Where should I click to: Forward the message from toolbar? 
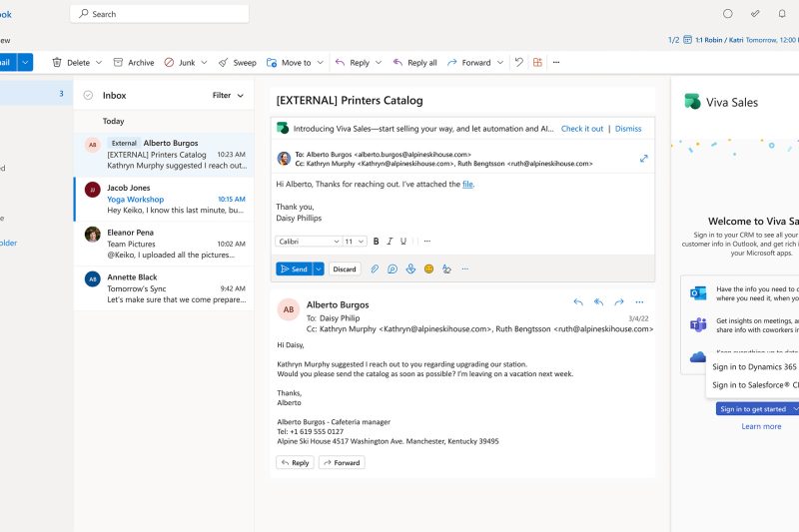tap(468, 63)
